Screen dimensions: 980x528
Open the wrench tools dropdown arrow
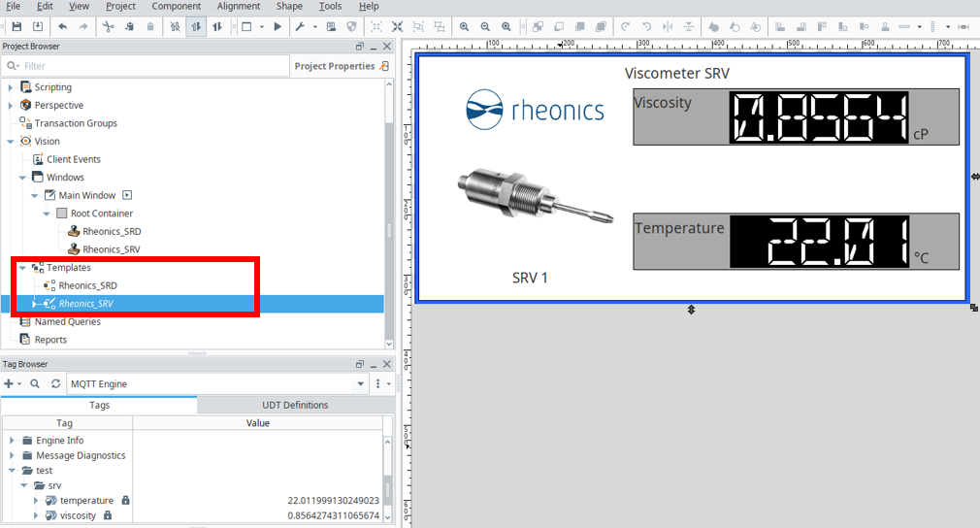click(x=315, y=27)
